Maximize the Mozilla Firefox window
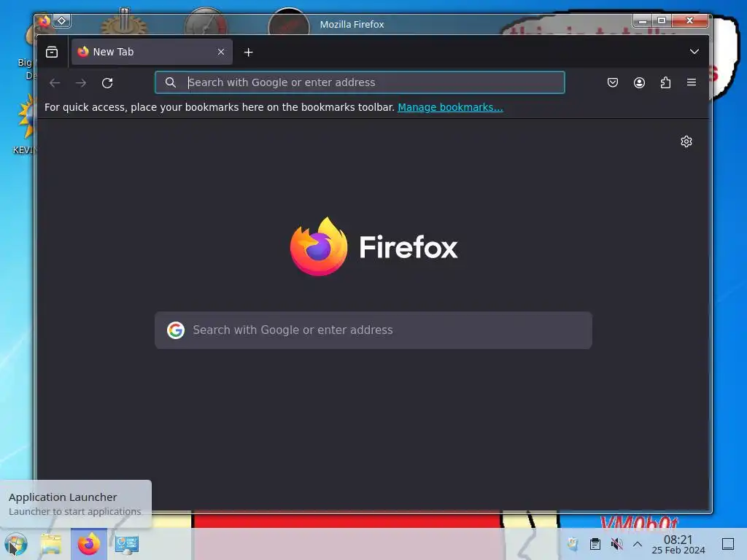The height and width of the screenshot is (560, 747). click(x=662, y=20)
